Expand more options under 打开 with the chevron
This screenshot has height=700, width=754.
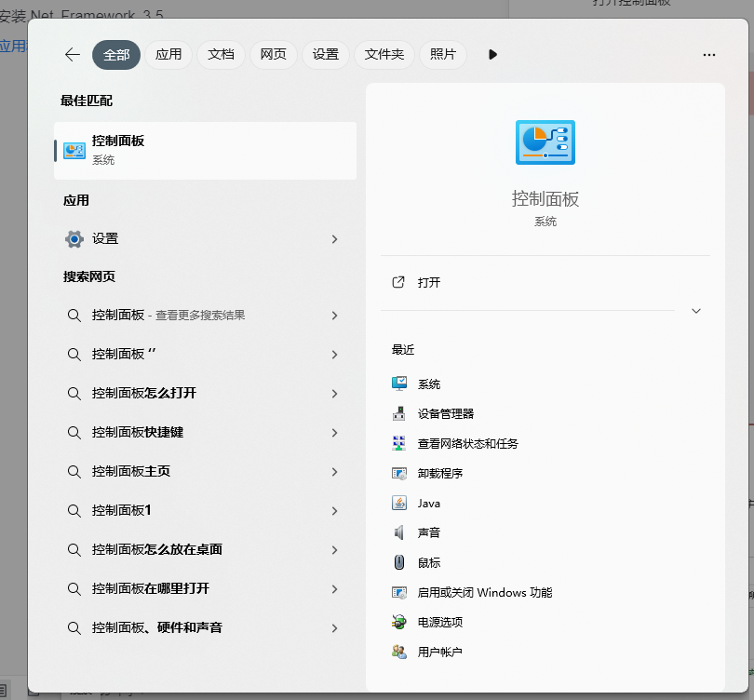(x=696, y=311)
